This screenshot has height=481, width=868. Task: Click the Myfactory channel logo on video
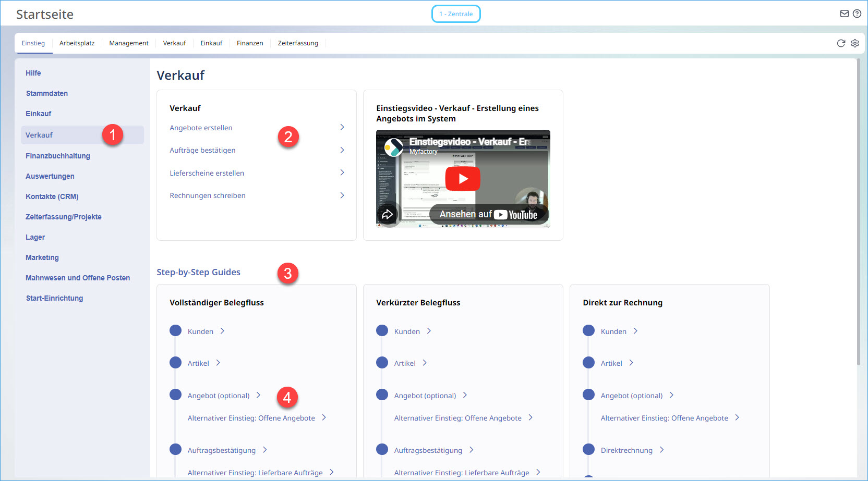coord(394,147)
